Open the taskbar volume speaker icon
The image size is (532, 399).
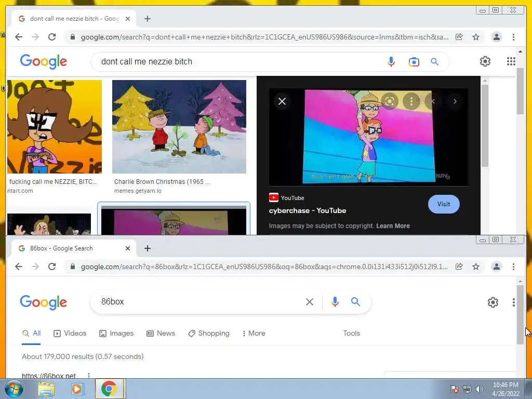pos(480,389)
